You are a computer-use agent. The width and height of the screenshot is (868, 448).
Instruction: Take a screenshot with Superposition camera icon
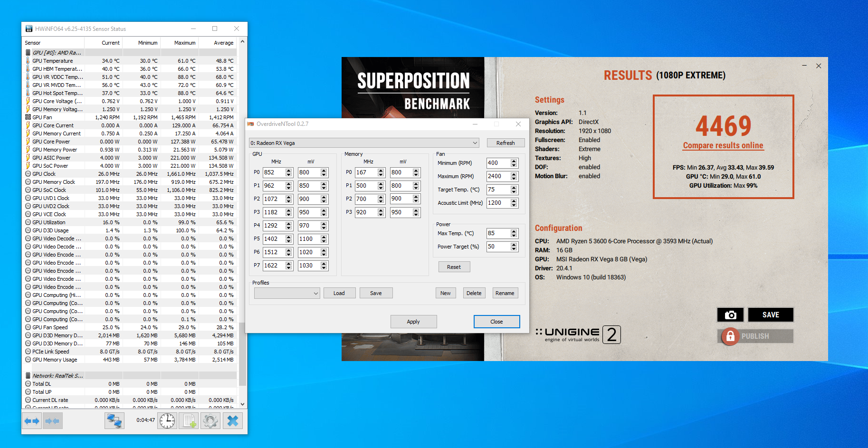click(x=731, y=315)
